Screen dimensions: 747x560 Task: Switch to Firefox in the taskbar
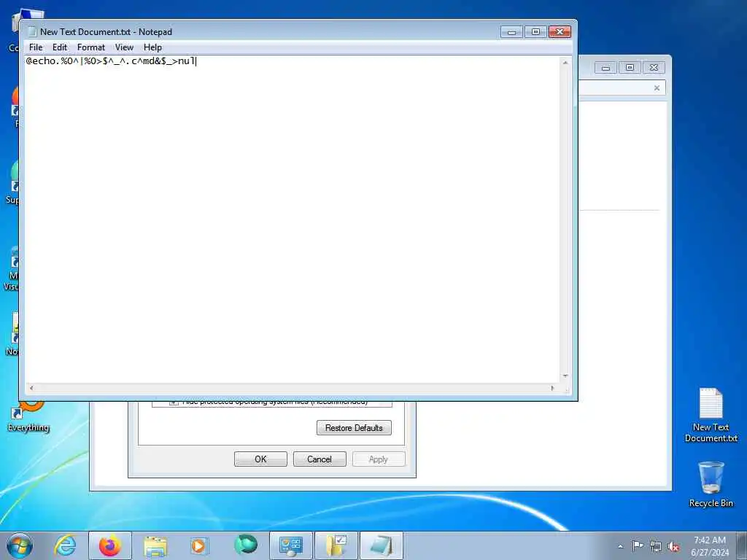coord(110,545)
